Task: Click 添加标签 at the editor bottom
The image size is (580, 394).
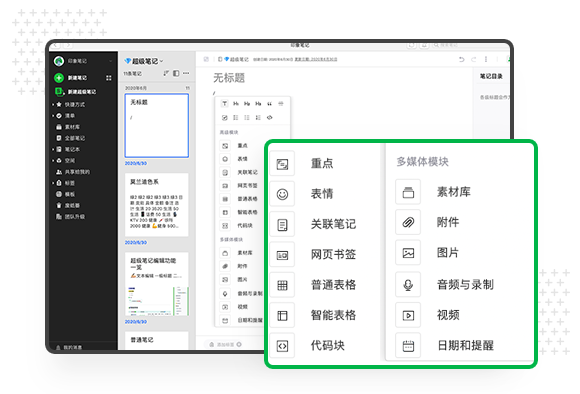Action: click(226, 344)
